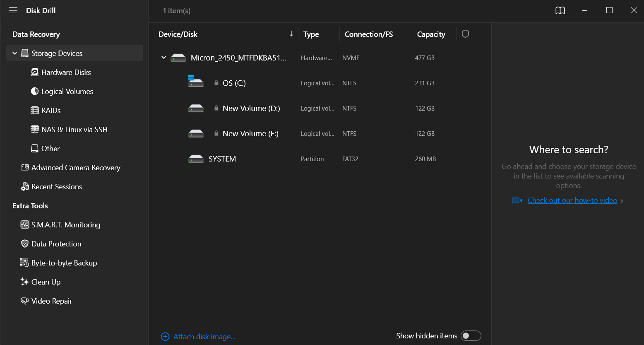
Task: Click Attach disk image link
Action: coord(204,337)
